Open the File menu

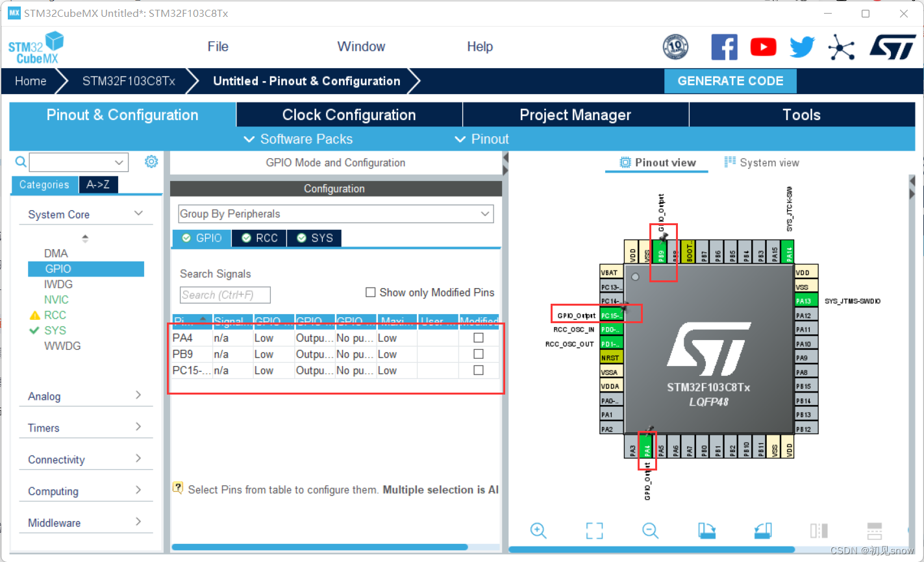pos(218,47)
